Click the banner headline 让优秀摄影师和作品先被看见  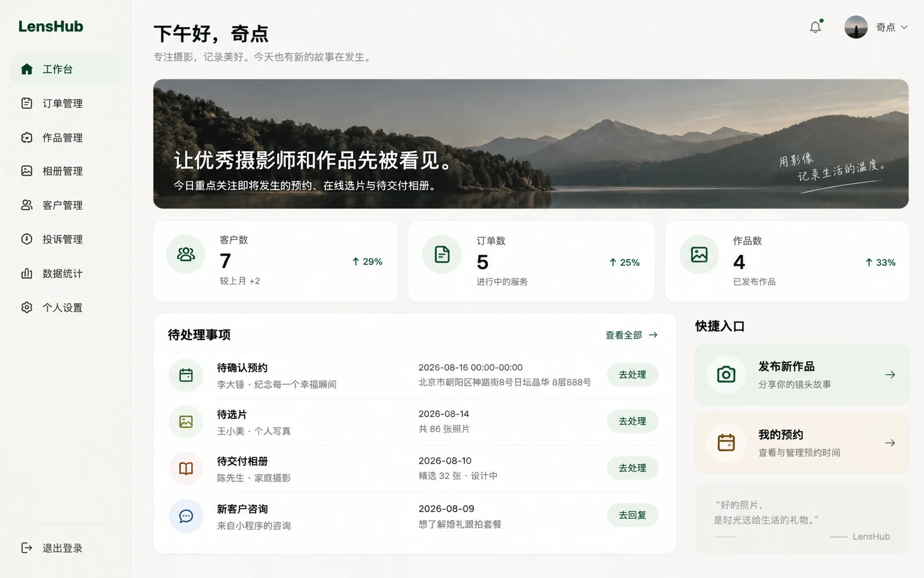coord(313,160)
